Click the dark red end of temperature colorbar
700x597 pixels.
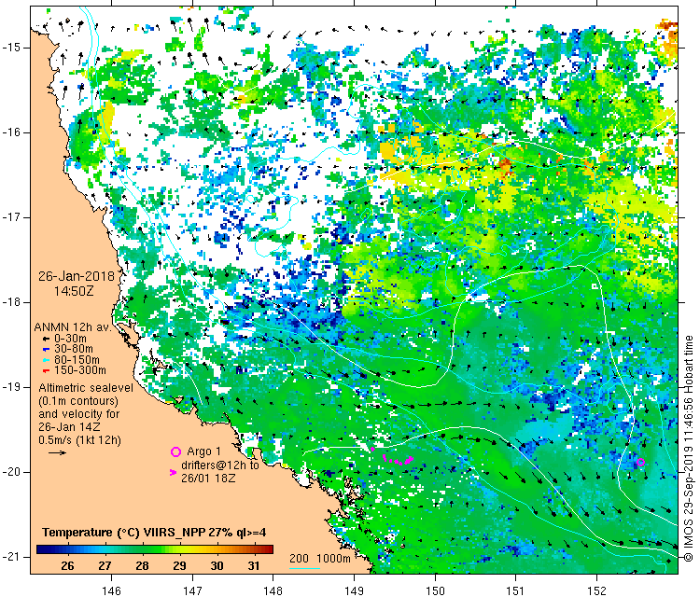pyautogui.click(x=269, y=549)
